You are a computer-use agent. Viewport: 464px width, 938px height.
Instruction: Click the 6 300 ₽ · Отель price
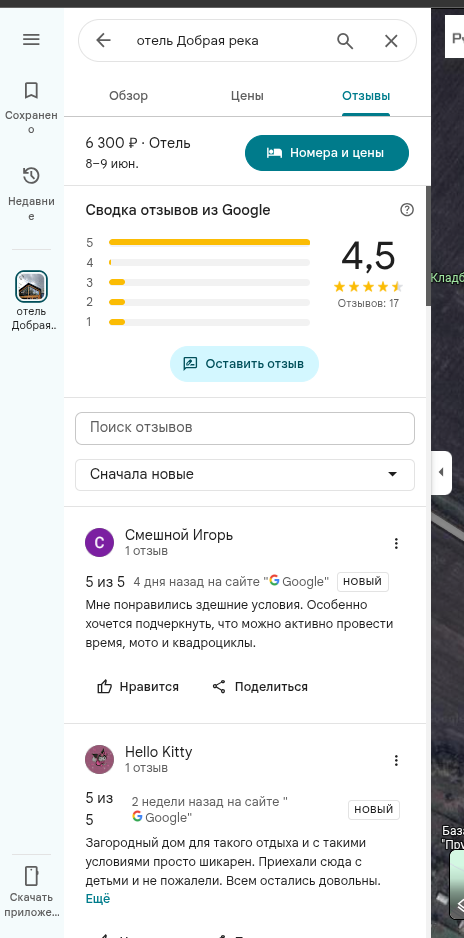[x=138, y=143]
